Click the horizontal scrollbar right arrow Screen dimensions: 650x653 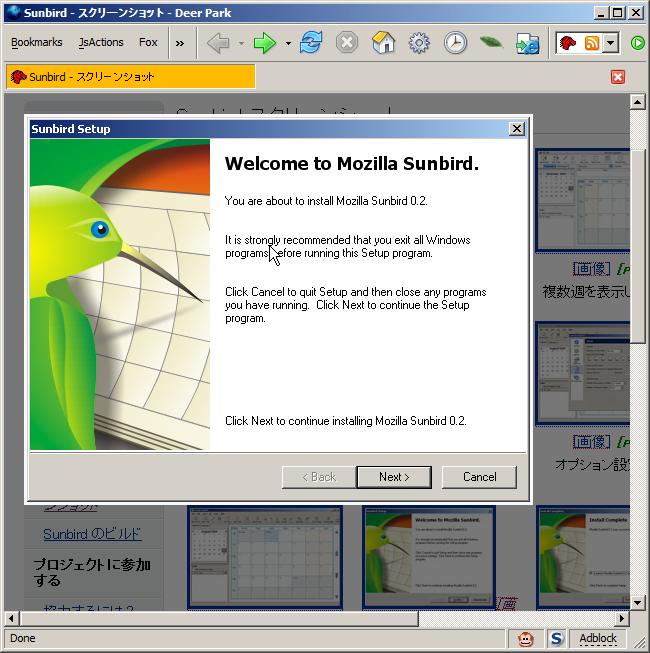pos(622,618)
